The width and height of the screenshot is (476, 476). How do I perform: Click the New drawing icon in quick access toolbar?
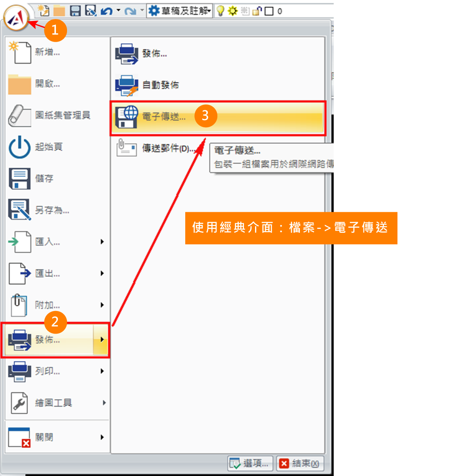(x=44, y=11)
